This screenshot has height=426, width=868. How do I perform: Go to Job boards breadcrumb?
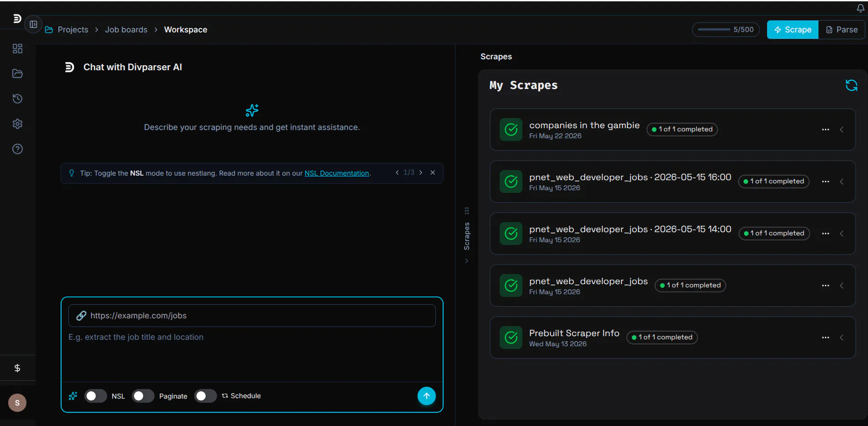tap(126, 30)
